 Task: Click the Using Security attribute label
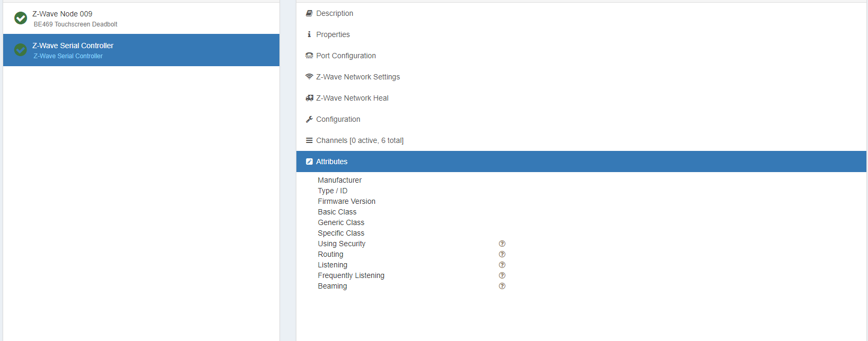pos(341,244)
